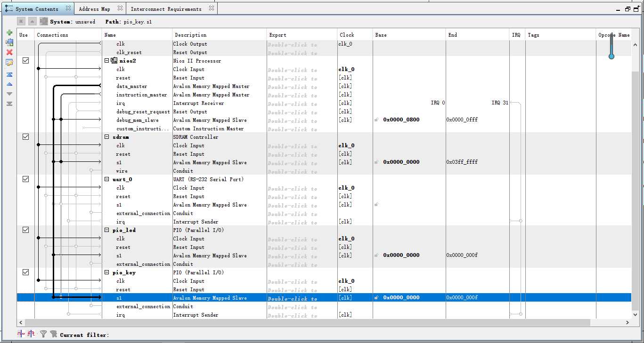This screenshot has height=343, width=644.
Task: Click base address 0x0000_0800
Action: 401,120
